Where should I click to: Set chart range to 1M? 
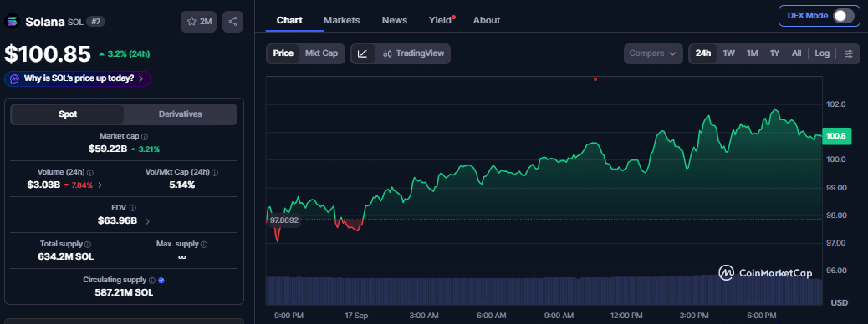click(753, 53)
